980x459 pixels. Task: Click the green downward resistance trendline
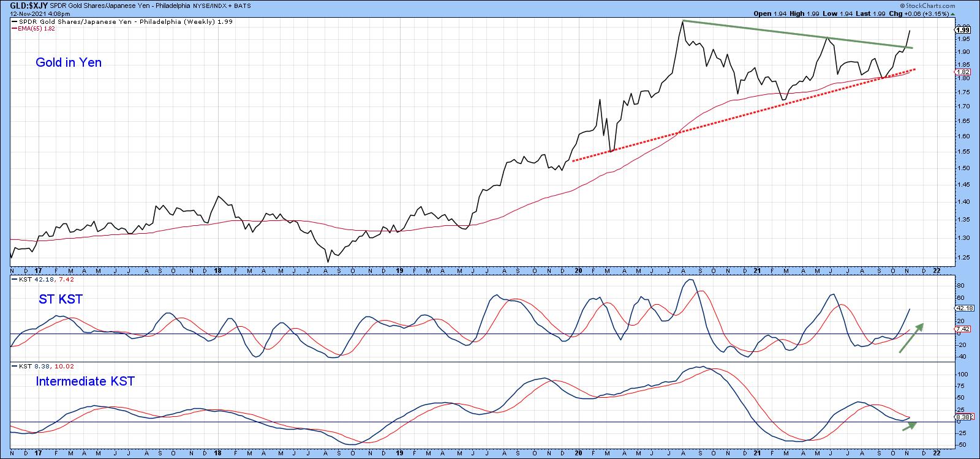click(x=796, y=34)
